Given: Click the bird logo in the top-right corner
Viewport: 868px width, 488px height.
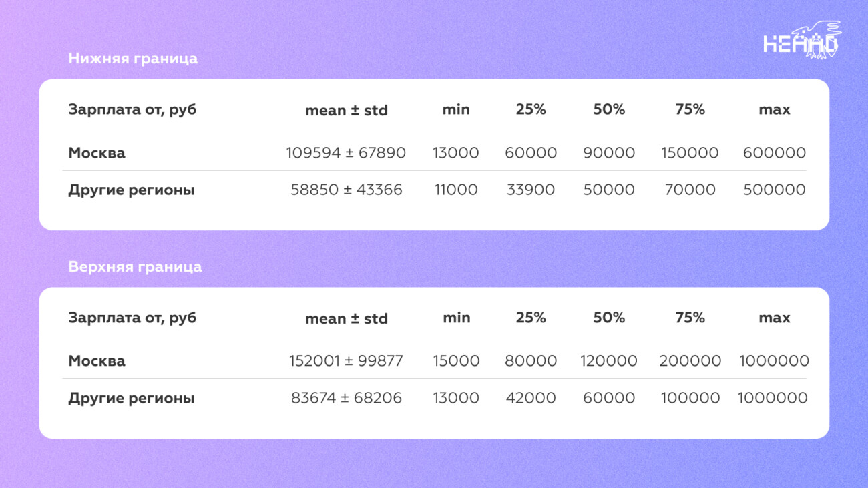Looking at the screenshot, I should point(803,41).
